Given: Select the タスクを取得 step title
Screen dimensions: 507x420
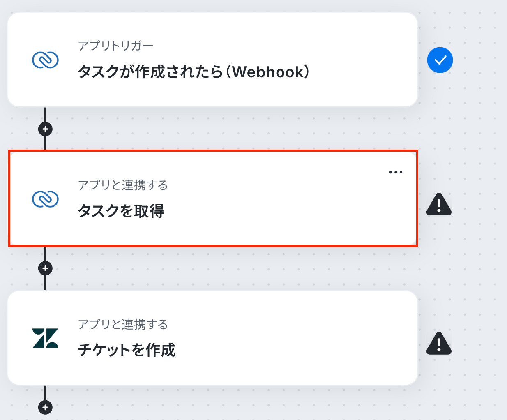Looking at the screenshot, I should pos(121,211).
